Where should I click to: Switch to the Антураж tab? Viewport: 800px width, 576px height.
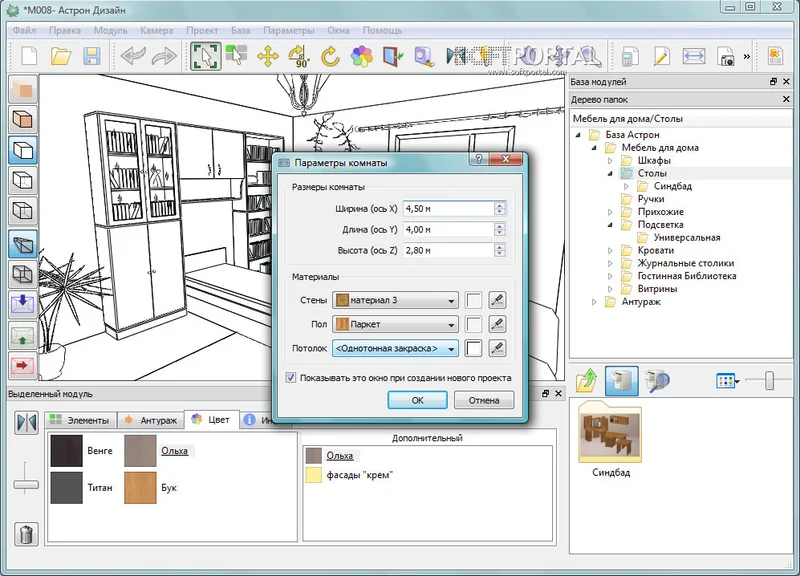click(151, 420)
